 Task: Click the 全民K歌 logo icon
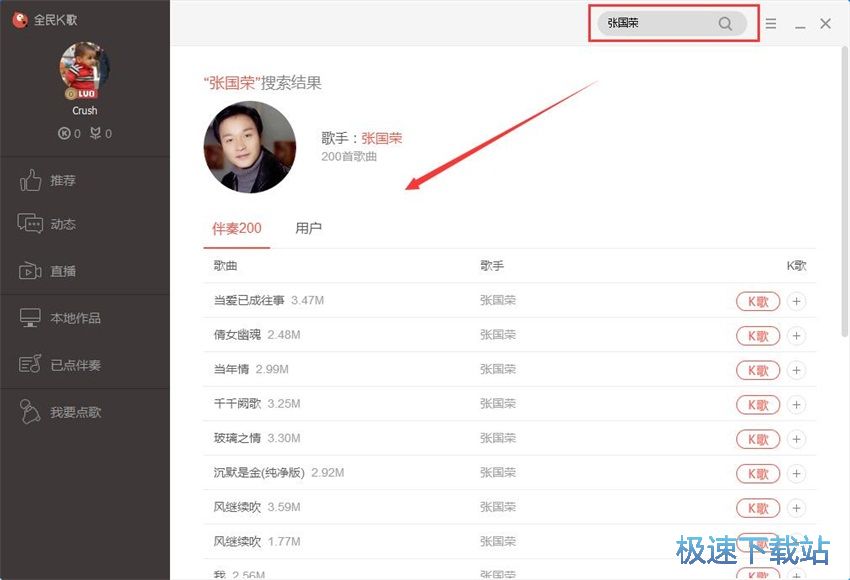tap(20, 20)
